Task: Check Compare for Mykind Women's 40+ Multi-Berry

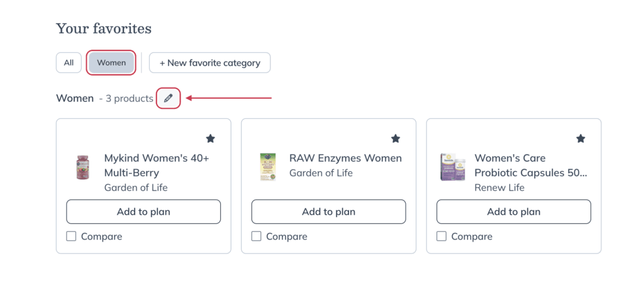Action: 71,237
